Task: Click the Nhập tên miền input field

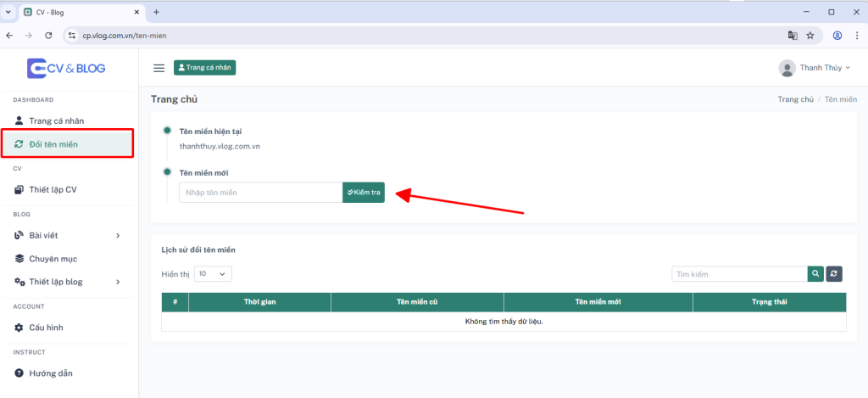Action: pyautogui.click(x=260, y=193)
